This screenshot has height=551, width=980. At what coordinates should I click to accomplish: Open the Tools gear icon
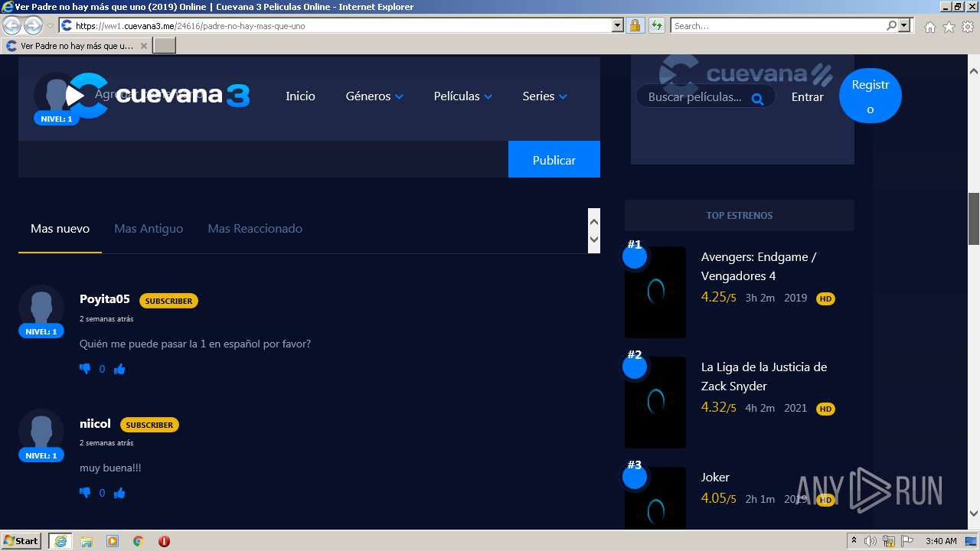click(x=968, y=27)
